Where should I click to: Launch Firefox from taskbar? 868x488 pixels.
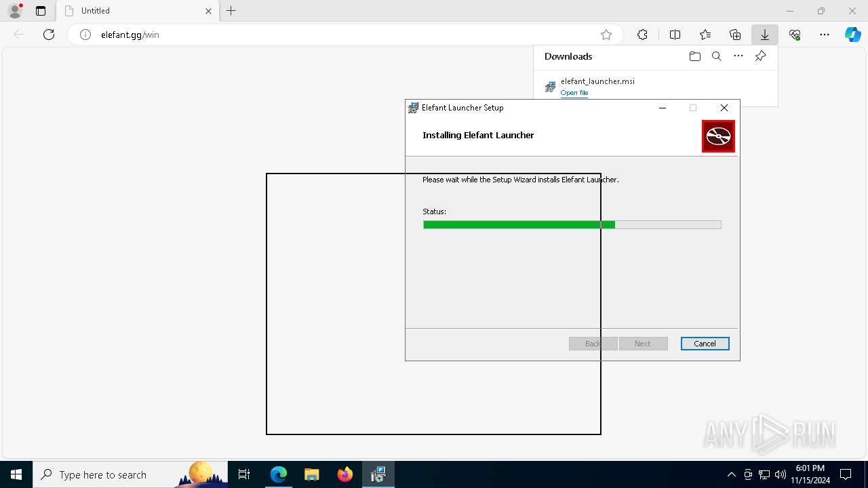pos(344,474)
